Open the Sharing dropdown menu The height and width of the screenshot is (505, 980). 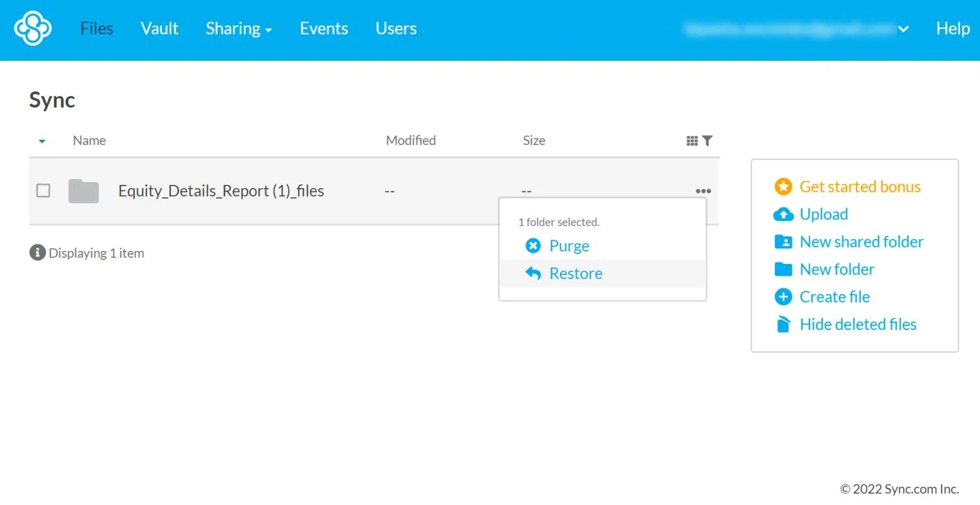(x=238, y=29)
